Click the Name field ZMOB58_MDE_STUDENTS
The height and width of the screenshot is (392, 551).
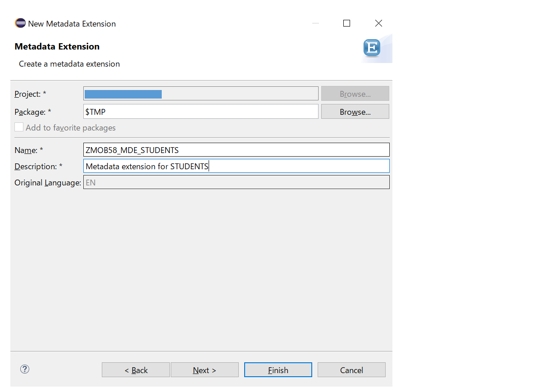(237, 150)
